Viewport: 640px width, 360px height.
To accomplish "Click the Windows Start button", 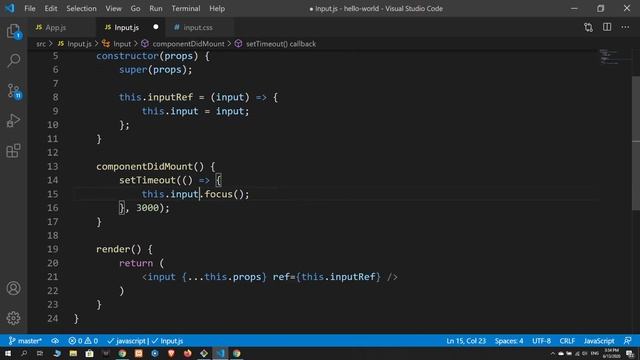I will coord(8,353).
